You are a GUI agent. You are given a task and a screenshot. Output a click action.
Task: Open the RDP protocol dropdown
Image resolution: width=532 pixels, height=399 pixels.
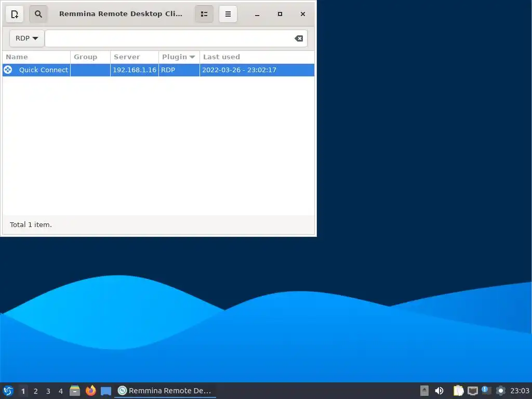pyautogui.click(x=27, y=38)
